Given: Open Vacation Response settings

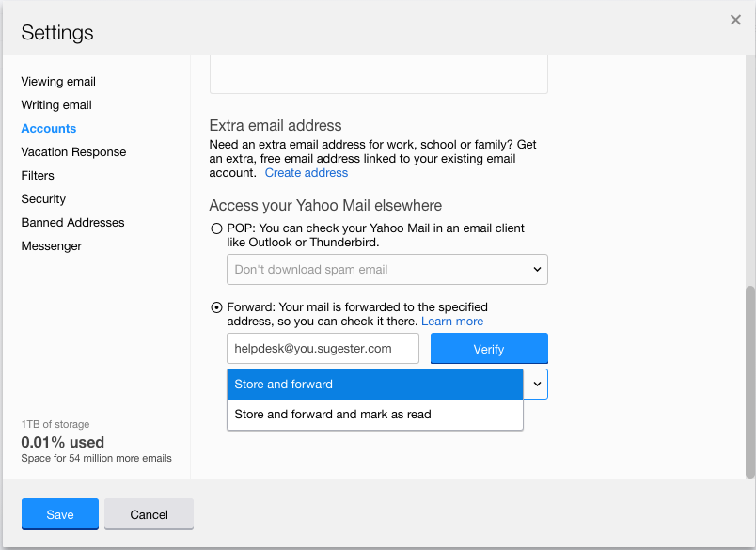Looking at the screenshot, I should [73, 152].
